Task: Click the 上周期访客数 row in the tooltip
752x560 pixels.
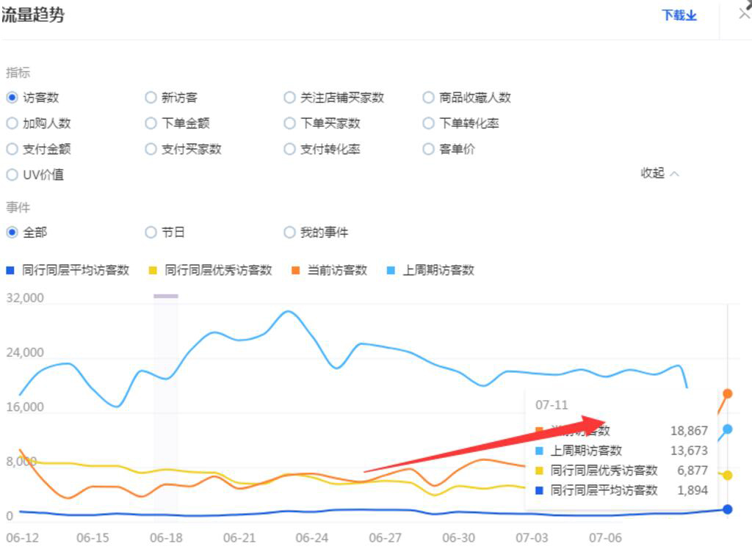Action: (x=621, y=451)
